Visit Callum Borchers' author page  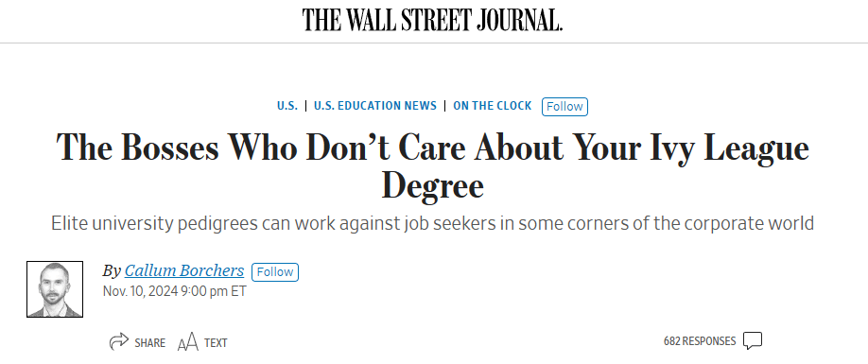click(x=184, y=270)
